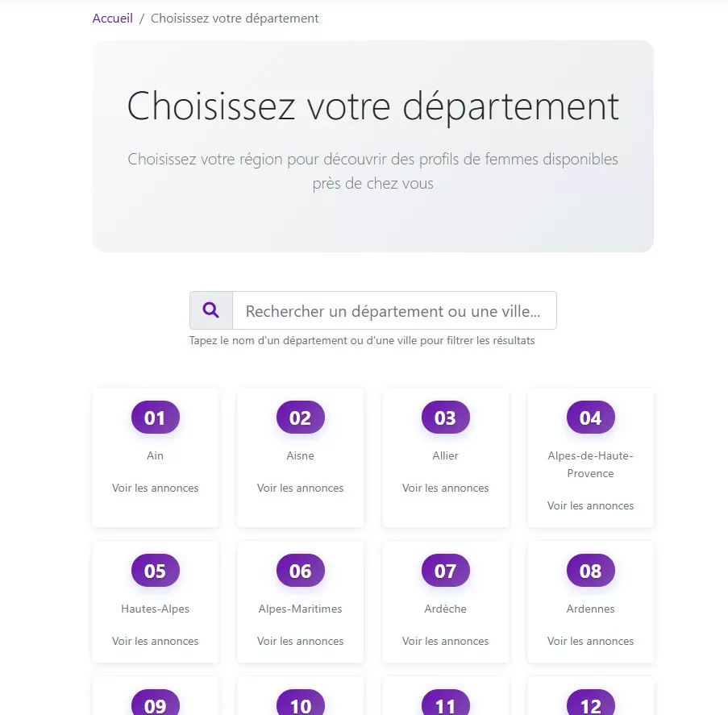Choose the 07 badge for Ardèche
Screen dimensions: 728x715
[445, 571]
